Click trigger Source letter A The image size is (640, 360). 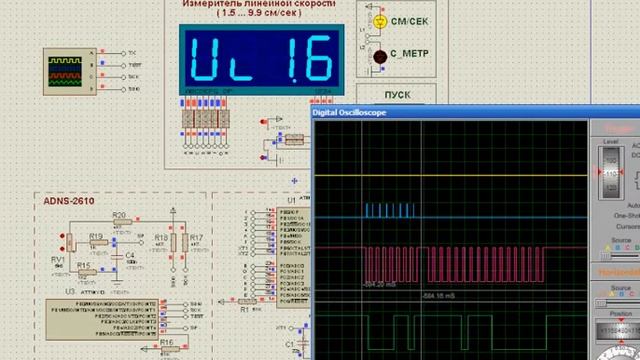pos(607,248)
